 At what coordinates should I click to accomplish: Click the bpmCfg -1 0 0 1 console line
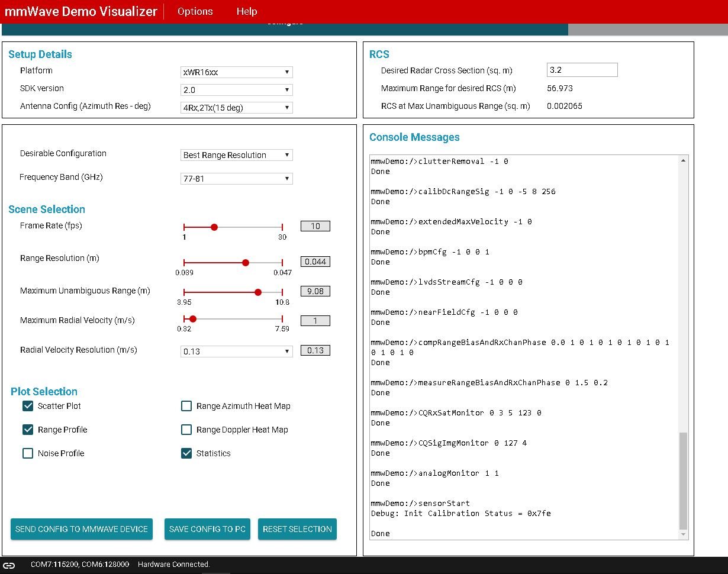coord(430,251)
